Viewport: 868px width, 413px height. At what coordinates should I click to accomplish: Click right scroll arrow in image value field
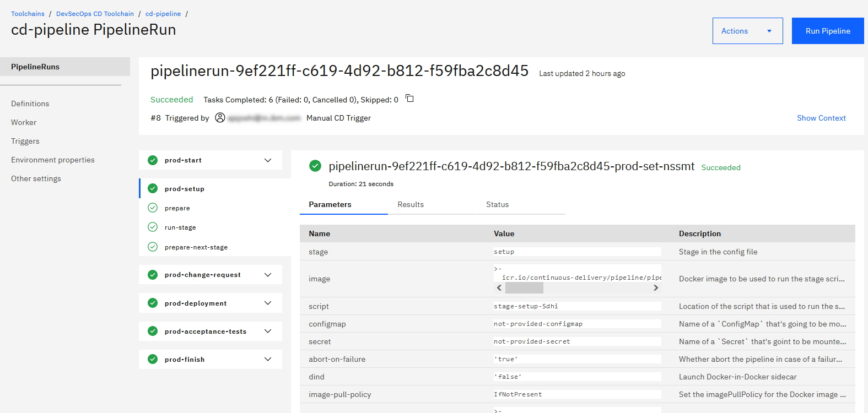click(x=656, y=288)
